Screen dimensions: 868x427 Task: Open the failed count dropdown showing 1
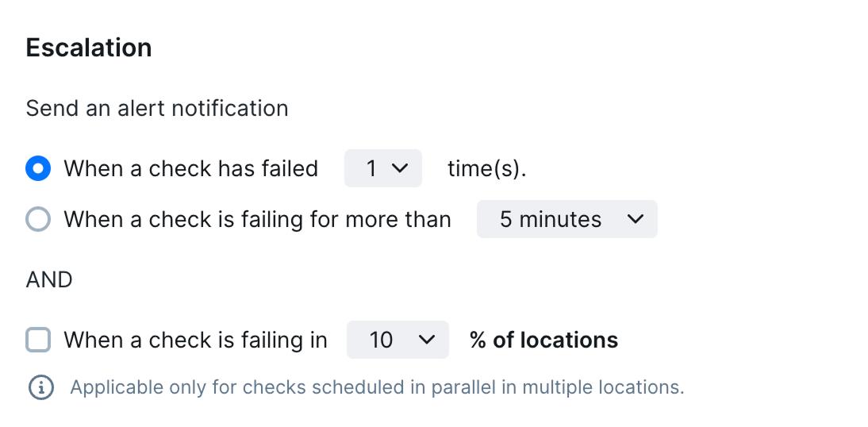(x=383, y=167)
